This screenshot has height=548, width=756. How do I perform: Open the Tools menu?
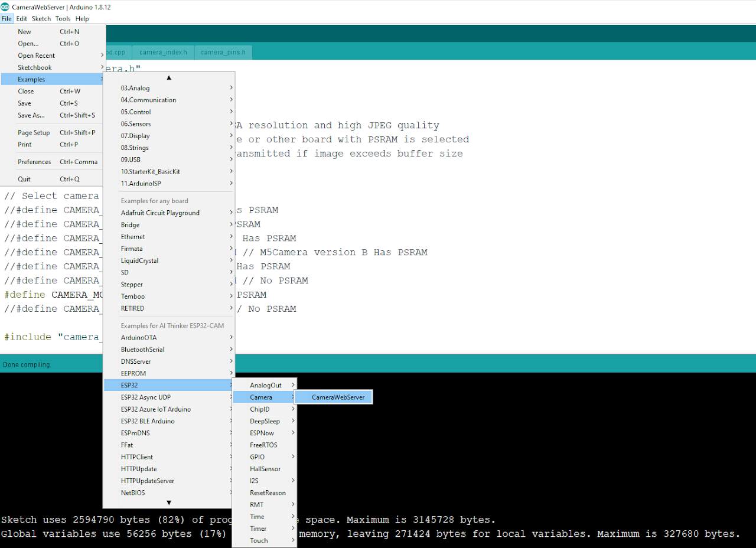(63, 18)
